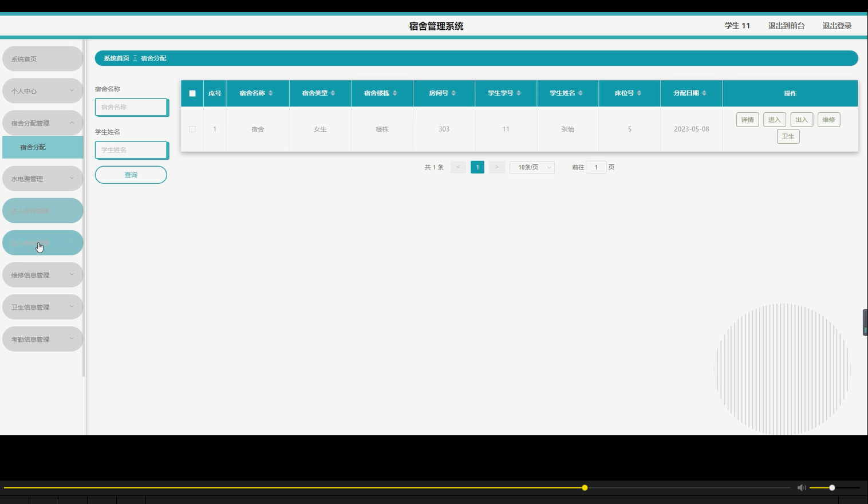Click 退出登录 to log out
The height and width of the screenshot is (504, 868).
coord(837,26)
